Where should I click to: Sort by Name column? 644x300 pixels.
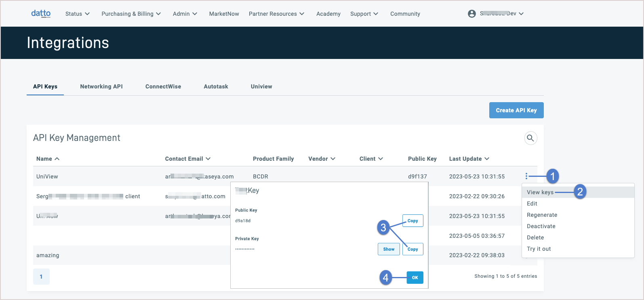(x=48, y=159)
